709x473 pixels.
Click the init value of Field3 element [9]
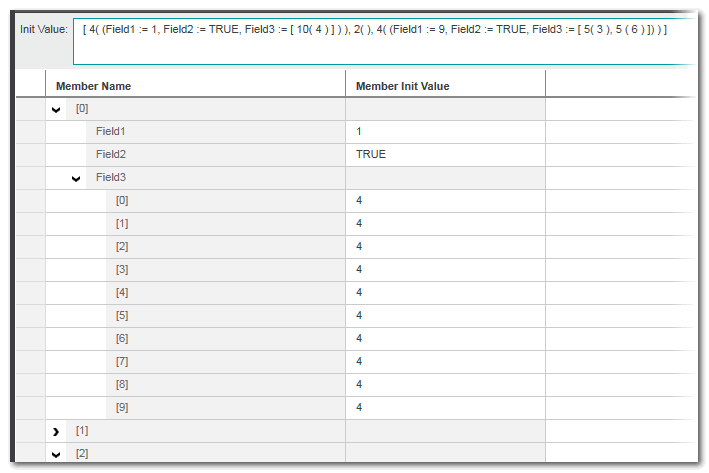[x=445, y=408]
